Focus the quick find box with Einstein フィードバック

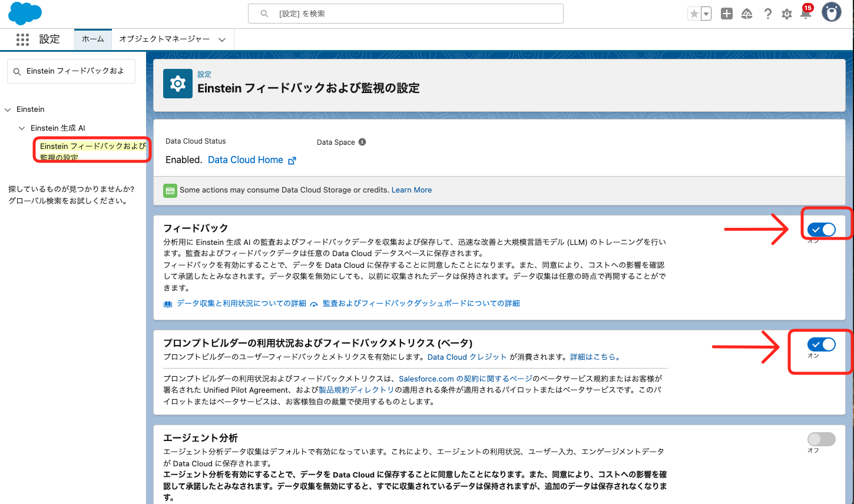[x=71, y=71]
